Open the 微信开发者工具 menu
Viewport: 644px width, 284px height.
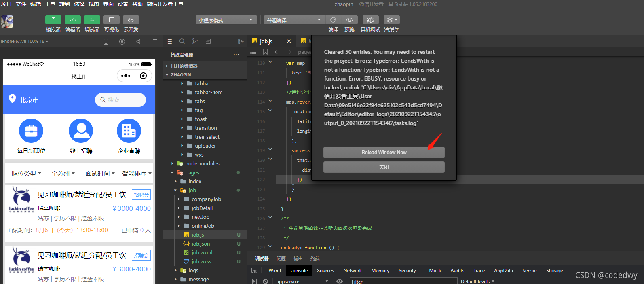click(165, 4)
